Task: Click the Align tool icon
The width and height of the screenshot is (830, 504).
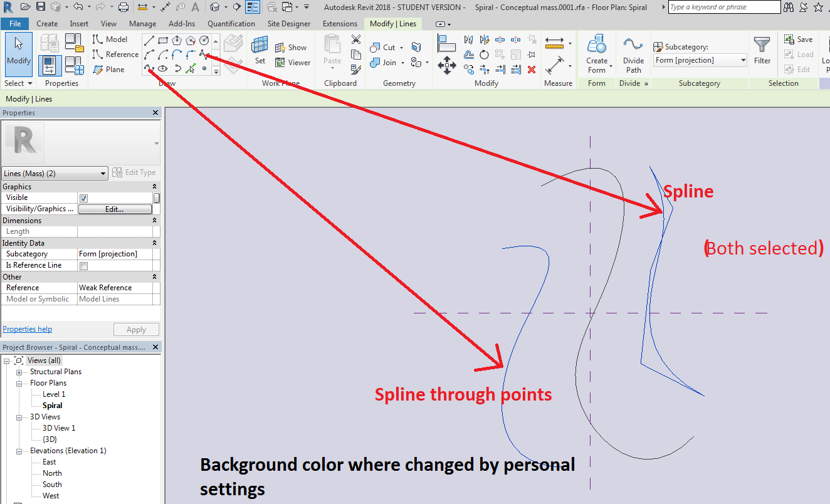Action: click(446, 43)
